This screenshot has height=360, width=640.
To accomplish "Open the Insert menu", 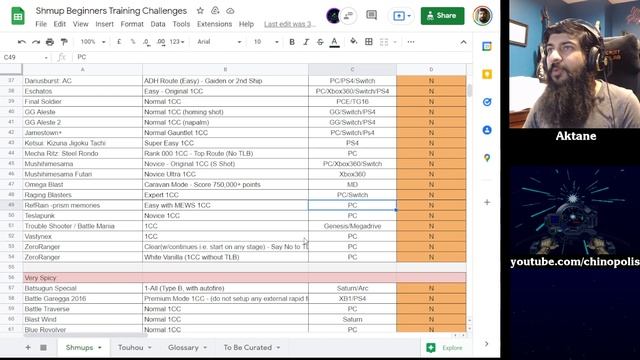I will tap(104, 24).
